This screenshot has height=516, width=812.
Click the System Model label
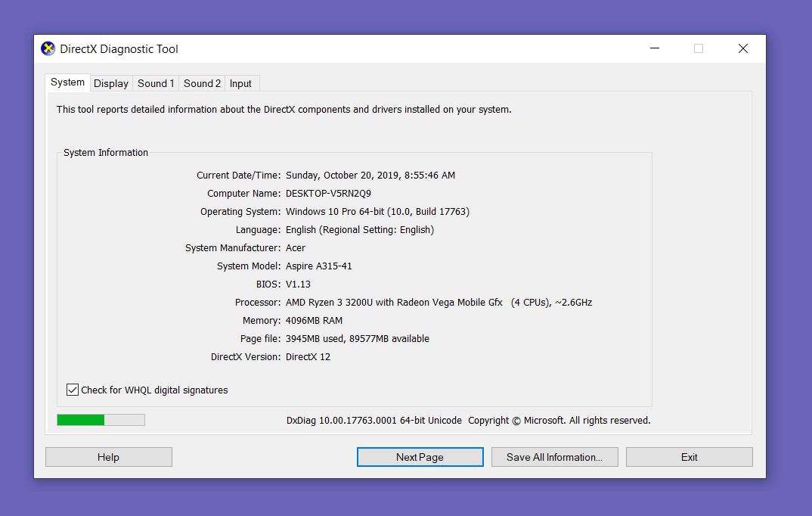[x=249, y=266]
